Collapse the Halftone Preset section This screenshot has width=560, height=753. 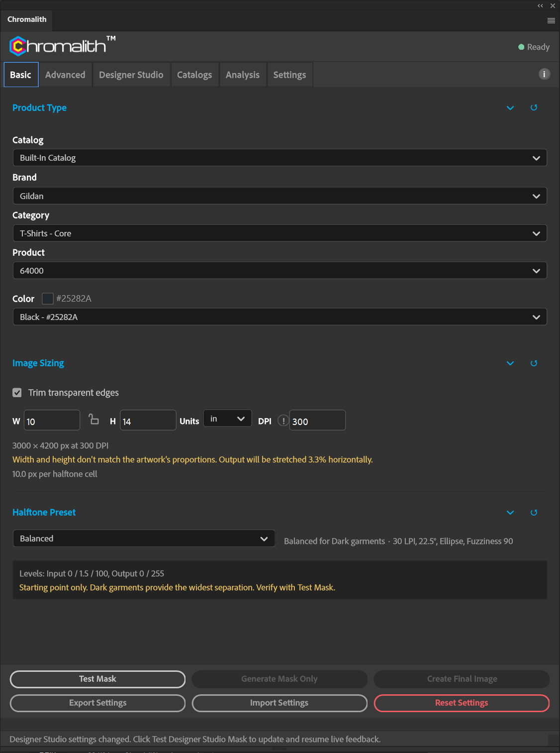(510, 513)
